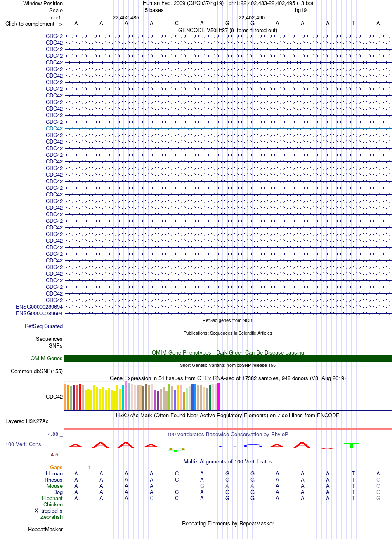This screenshot has width=392, height=539.
Task: Click the Scale label in the ruler
Action: [56, 10]
